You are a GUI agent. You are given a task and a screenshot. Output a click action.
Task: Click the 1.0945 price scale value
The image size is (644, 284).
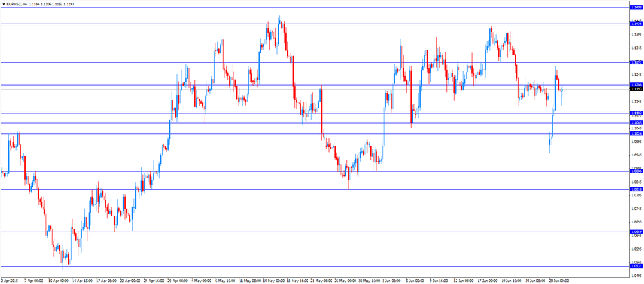coord(637,155)
